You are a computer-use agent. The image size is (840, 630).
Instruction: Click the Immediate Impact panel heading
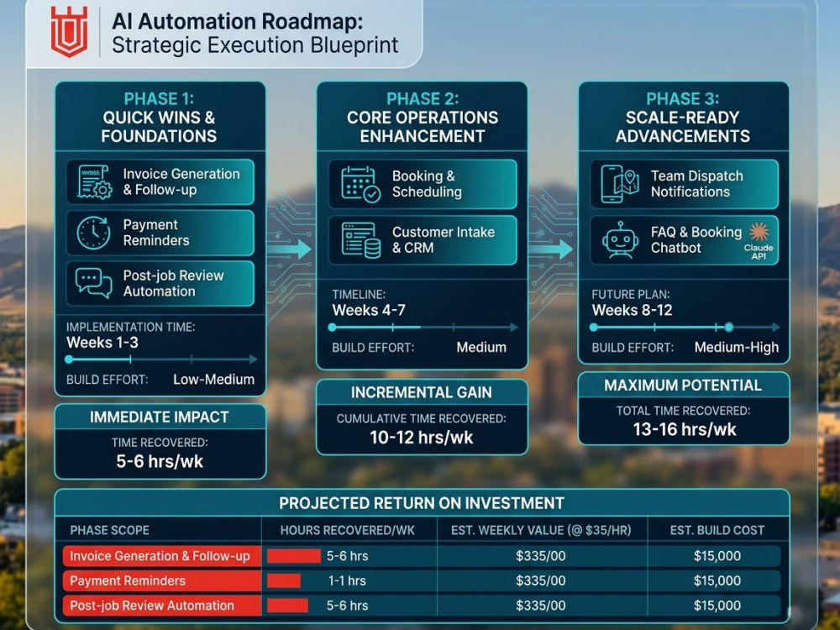pos(159,417)
